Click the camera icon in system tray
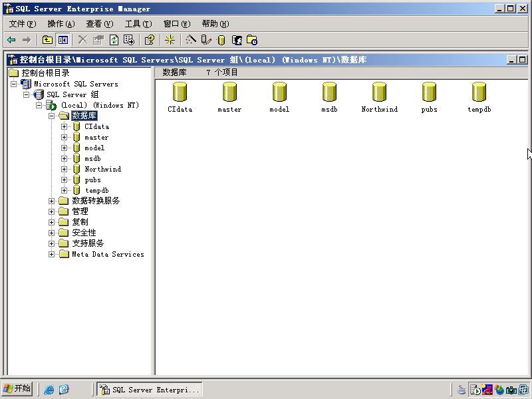Image resolution: width=532 pixels, height=399 pixels. click(x=511, y=390)
